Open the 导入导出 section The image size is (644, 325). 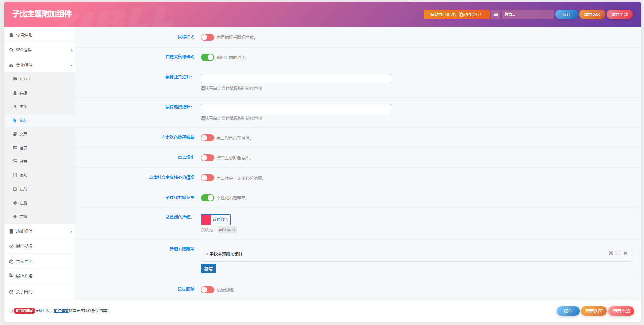tap(24, 261)
